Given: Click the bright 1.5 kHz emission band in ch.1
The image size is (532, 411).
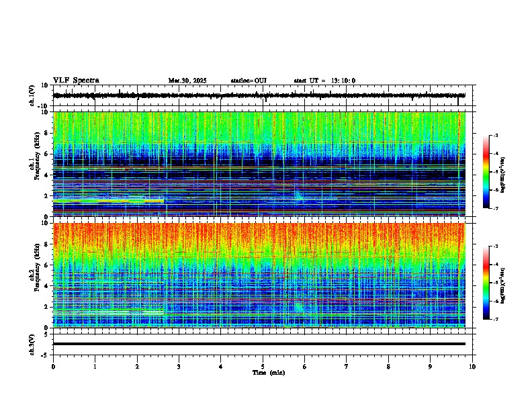Looking at the screenshot, I should click(x=109, y=201).
